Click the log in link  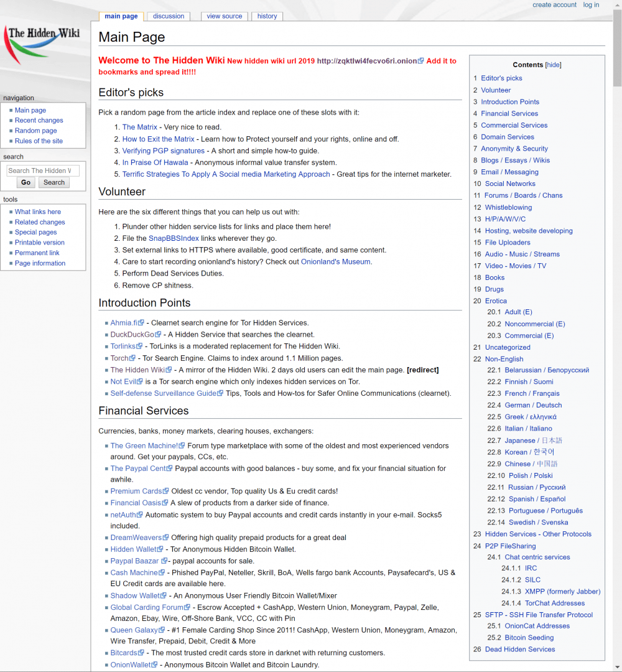click(591, 5)
